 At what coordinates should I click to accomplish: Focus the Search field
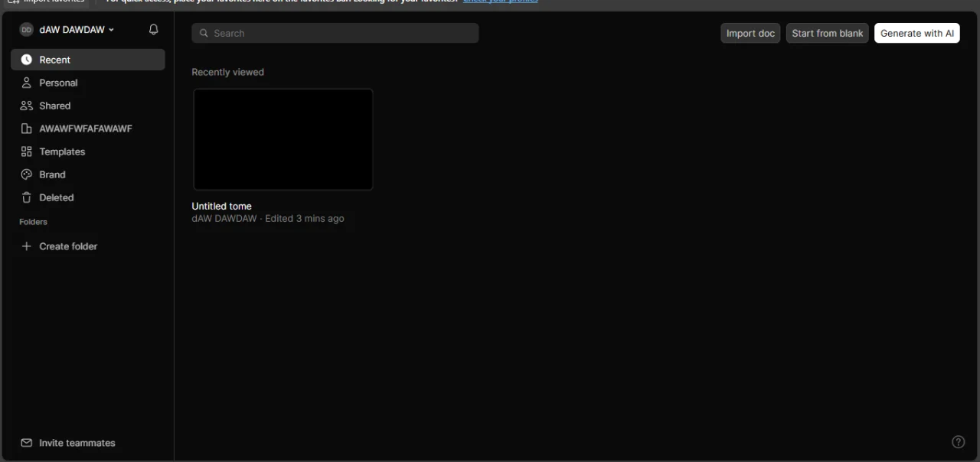[x=335, y=33]
